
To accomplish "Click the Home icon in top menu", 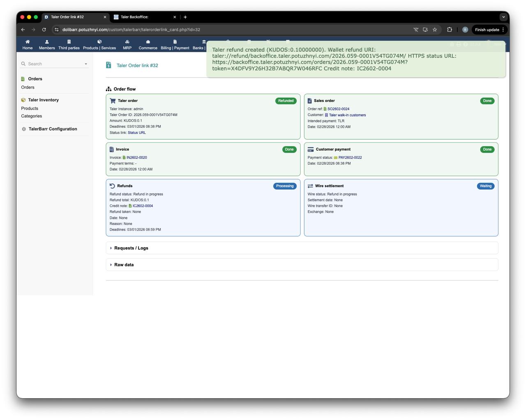I will [x=28, y=42].
